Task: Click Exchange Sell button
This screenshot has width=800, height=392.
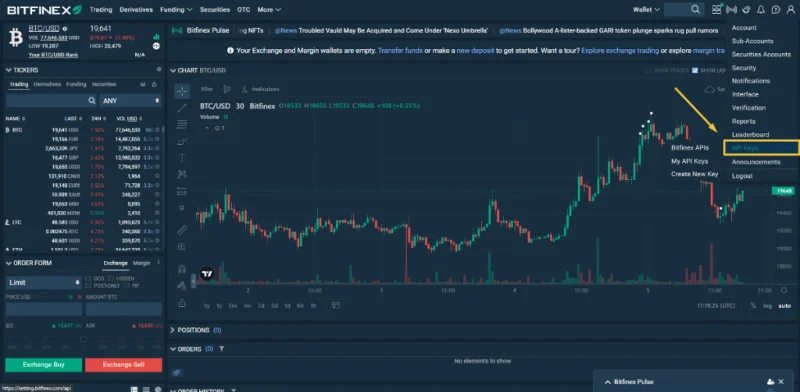Action: [x=123, y=365]
